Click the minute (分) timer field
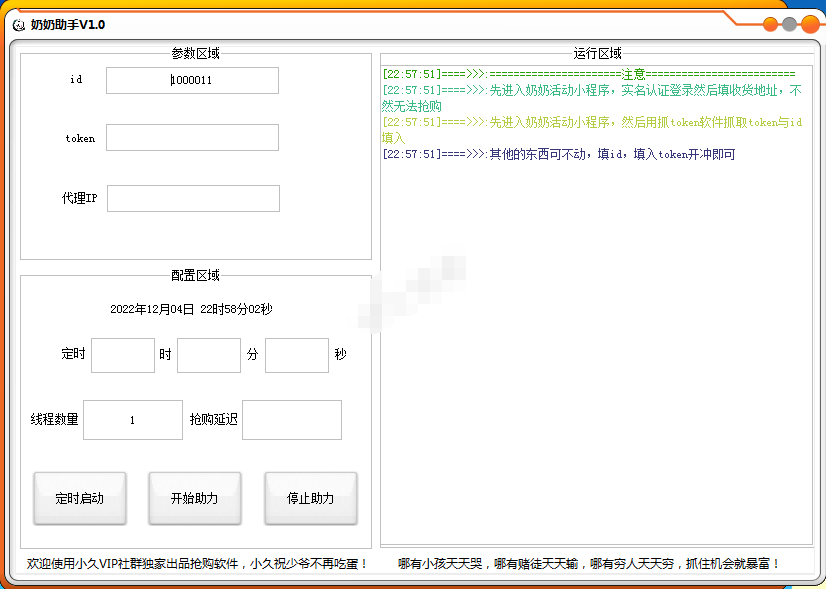This screenshot has height=589, width=826. 208,355
